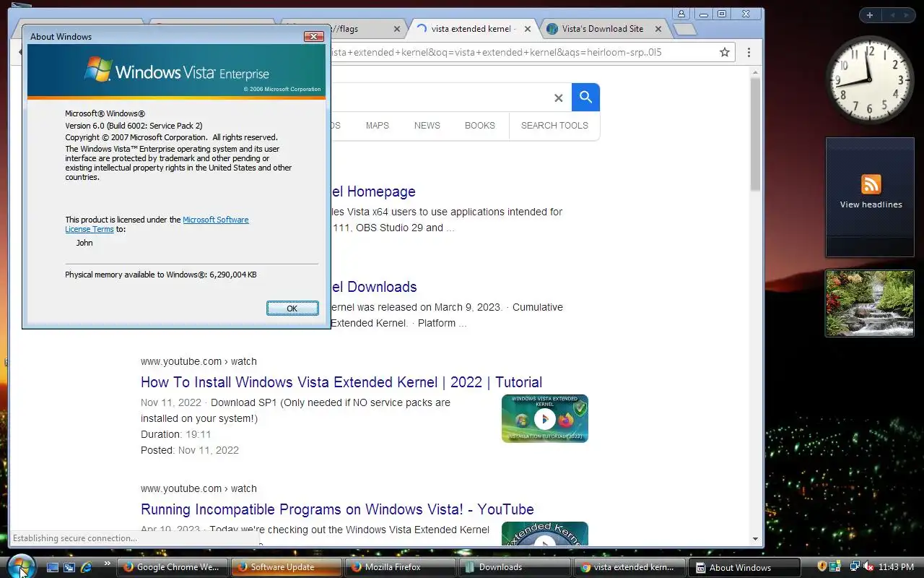Open Running Incompatible Programs on Windows Vista result
This screenshot has height=578, width=924.
[x=337, y=509]
